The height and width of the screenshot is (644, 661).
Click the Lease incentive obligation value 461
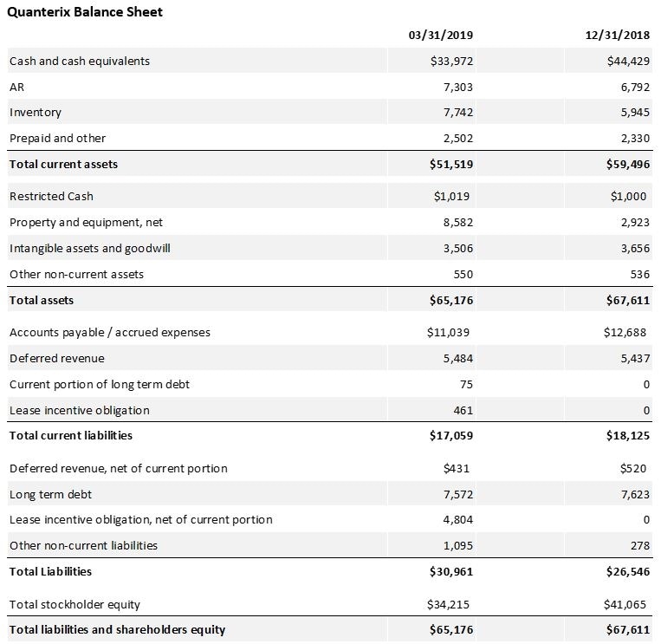(463, 410)
